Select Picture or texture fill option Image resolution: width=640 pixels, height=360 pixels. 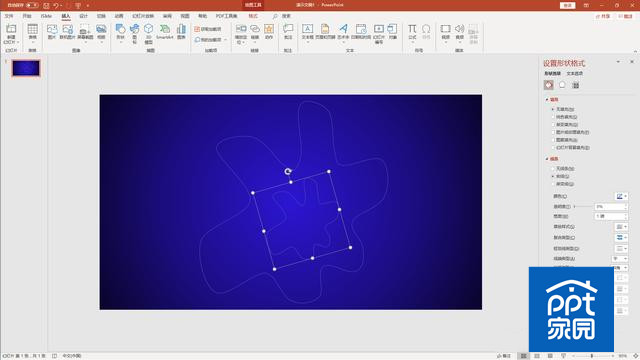(x=570, y=132)
